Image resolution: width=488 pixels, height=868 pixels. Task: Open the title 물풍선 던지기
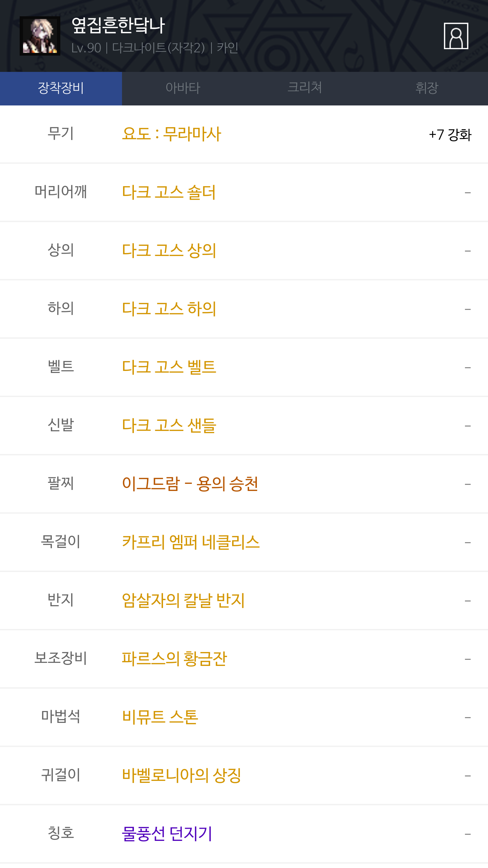pos(167,834)
